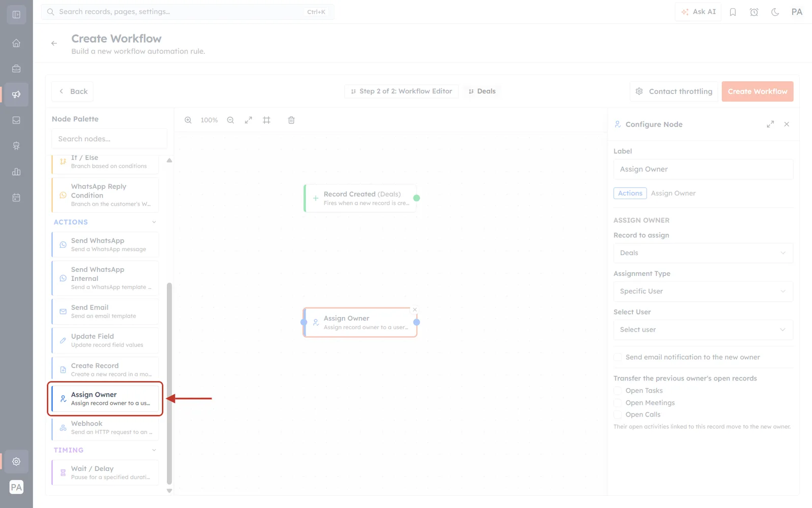Click the page back arrow beside Create Workflow
The image size is (812, 508).
(x=54, y=44)
